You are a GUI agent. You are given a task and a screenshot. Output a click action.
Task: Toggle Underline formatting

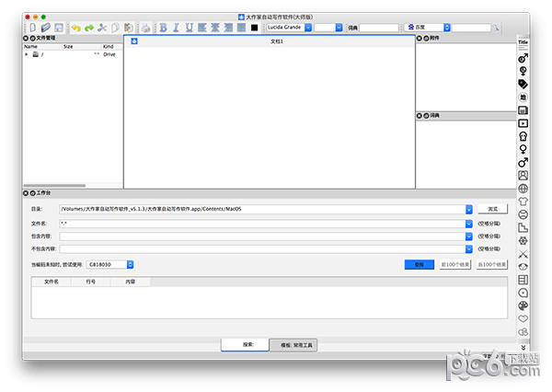point(190,28)
